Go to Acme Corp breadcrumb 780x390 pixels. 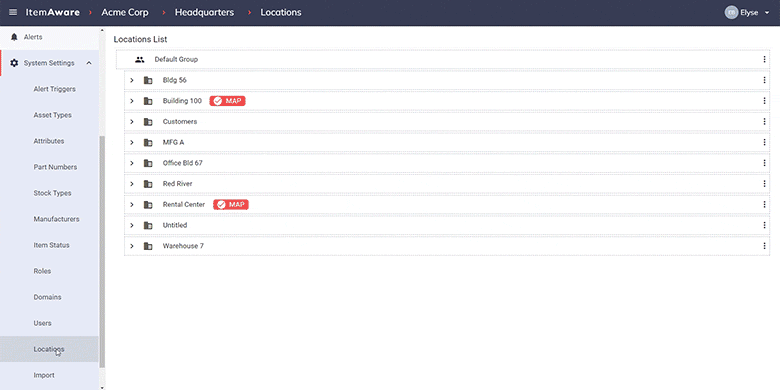(x=125, y=12)
